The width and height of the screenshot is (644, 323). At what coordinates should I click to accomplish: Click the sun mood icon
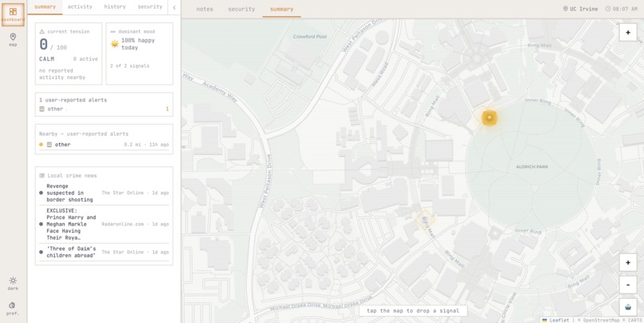click(114, 43)
